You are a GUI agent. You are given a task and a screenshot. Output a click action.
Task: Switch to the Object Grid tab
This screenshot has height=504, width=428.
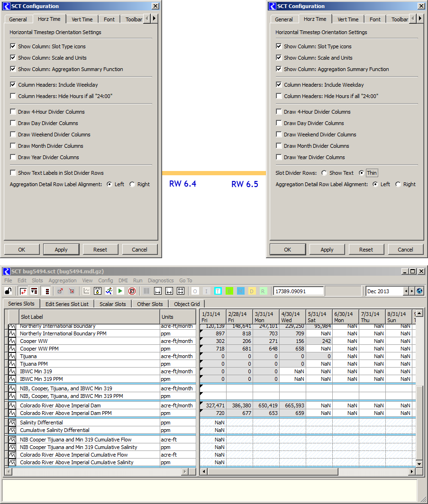187,304
